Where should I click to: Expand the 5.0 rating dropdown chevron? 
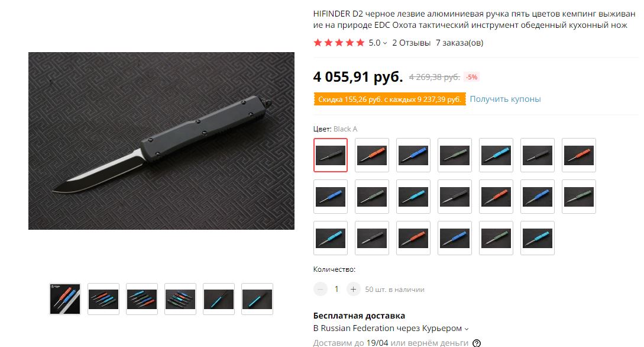[385, 43]
